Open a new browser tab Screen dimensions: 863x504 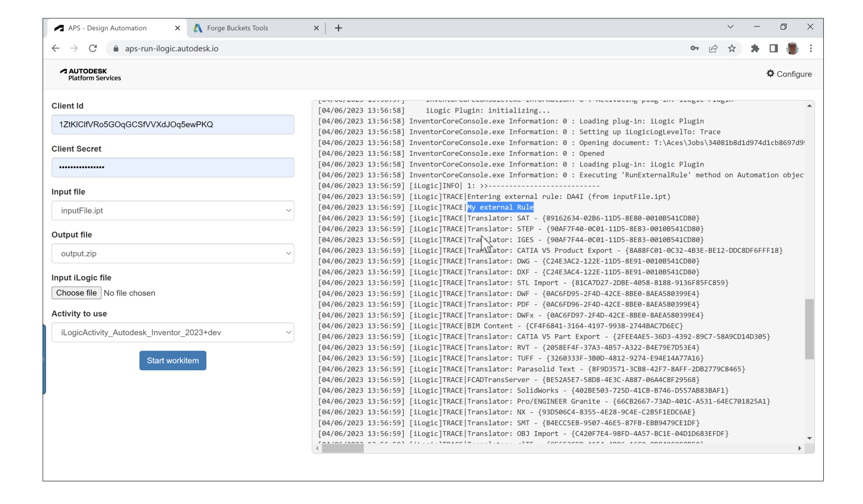coord(338,28)
